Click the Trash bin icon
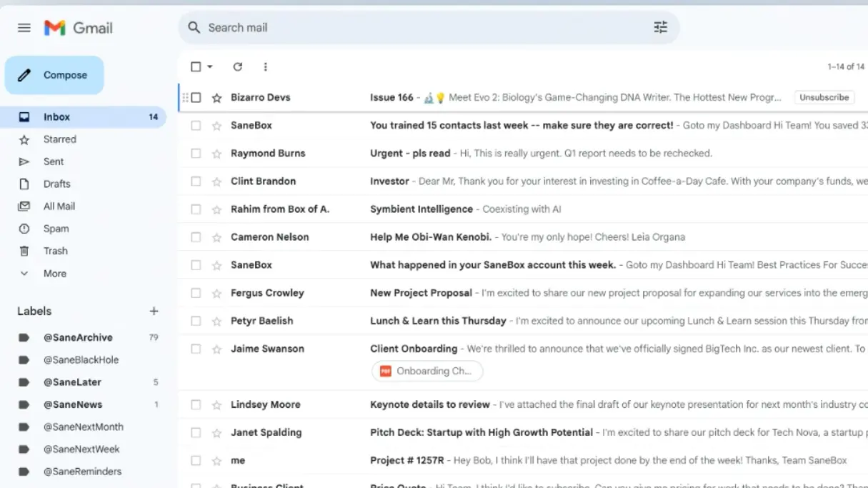The image size is (868, 488). [24, 251]
